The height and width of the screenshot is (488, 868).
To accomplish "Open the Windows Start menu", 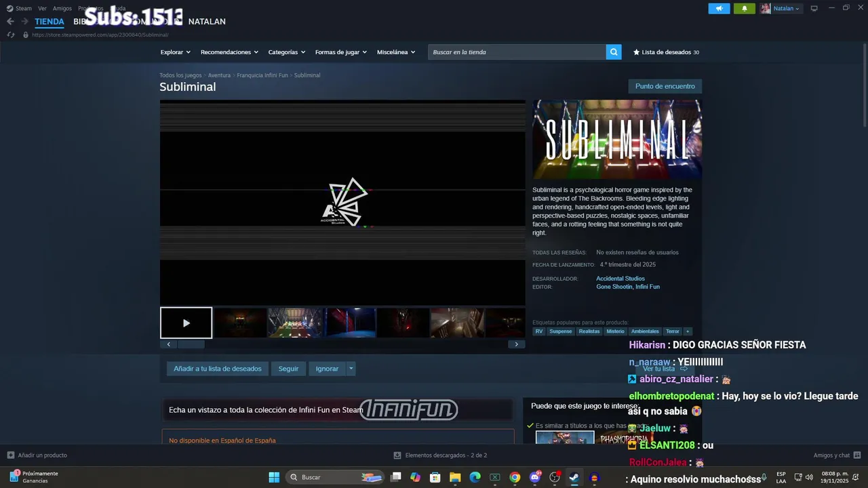I will [x=274, y=477].
